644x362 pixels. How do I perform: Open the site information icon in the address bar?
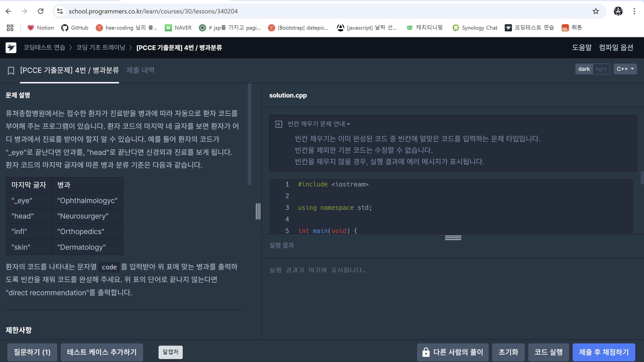(x=60, y=11)
